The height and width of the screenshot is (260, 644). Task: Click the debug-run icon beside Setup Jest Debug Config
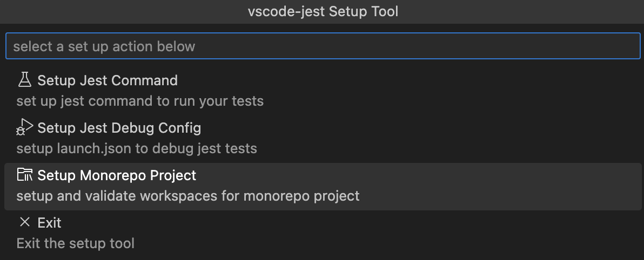[25, 127]
